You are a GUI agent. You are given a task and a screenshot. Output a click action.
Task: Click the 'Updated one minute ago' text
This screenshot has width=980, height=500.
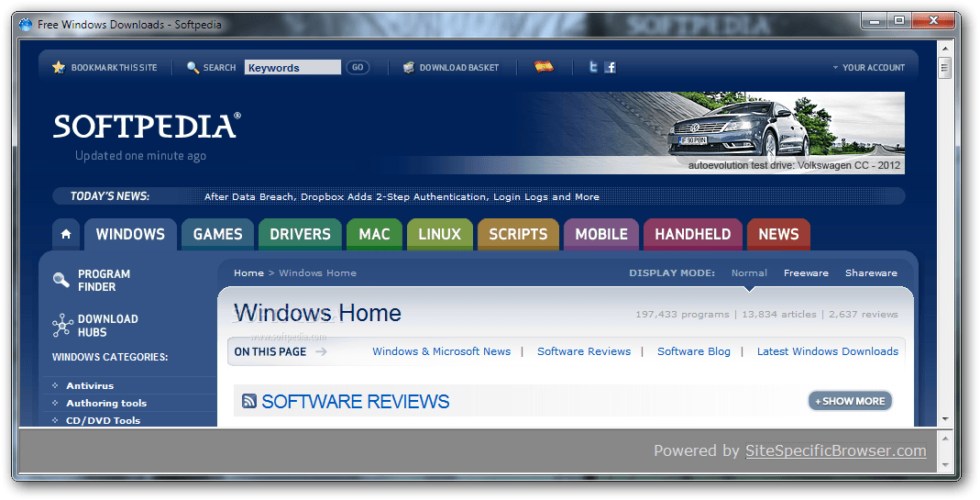140,156
